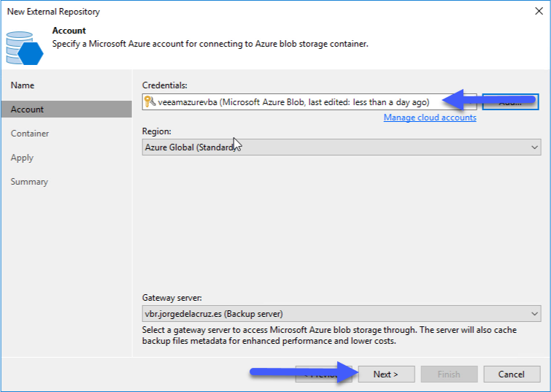This screenshot has width=551, height=392.
Task: Close the New External Repository dialog
Action: coord(539,11)
